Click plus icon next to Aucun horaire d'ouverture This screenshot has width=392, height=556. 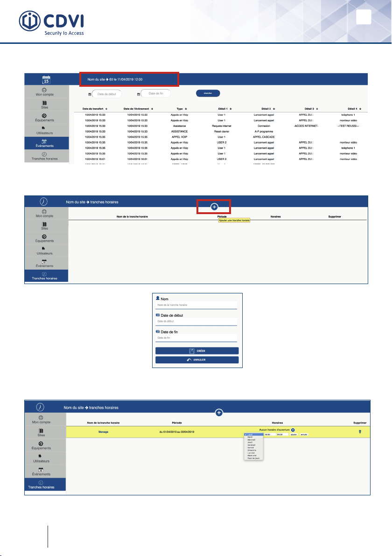[x=293, y=430]
